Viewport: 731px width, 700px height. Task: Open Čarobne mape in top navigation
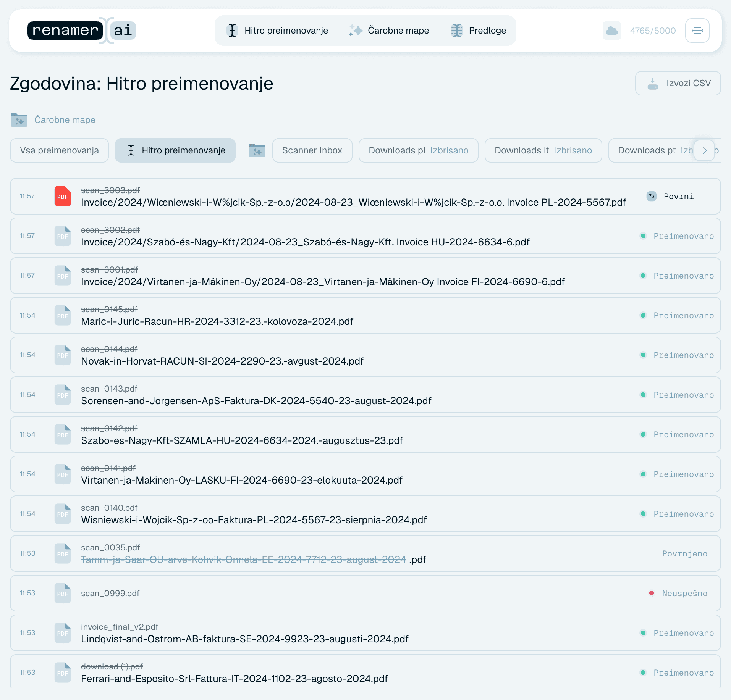click(389, 31)
